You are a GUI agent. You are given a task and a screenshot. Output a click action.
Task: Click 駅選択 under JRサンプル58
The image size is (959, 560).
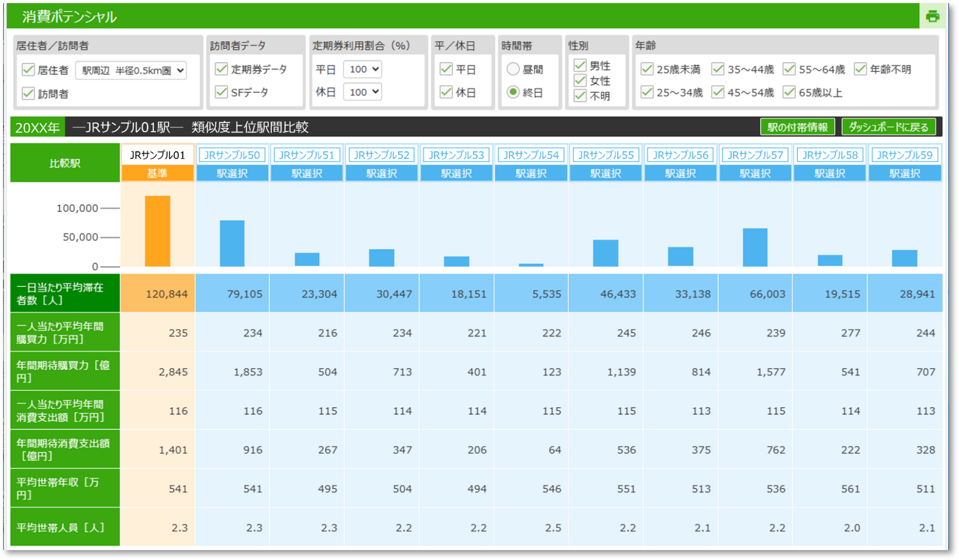point(830,174)
